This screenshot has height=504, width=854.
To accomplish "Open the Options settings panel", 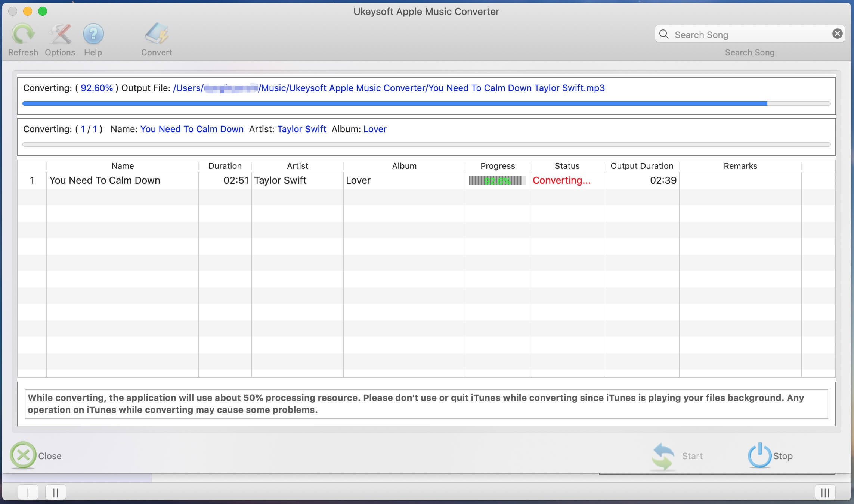I will 59,38.
